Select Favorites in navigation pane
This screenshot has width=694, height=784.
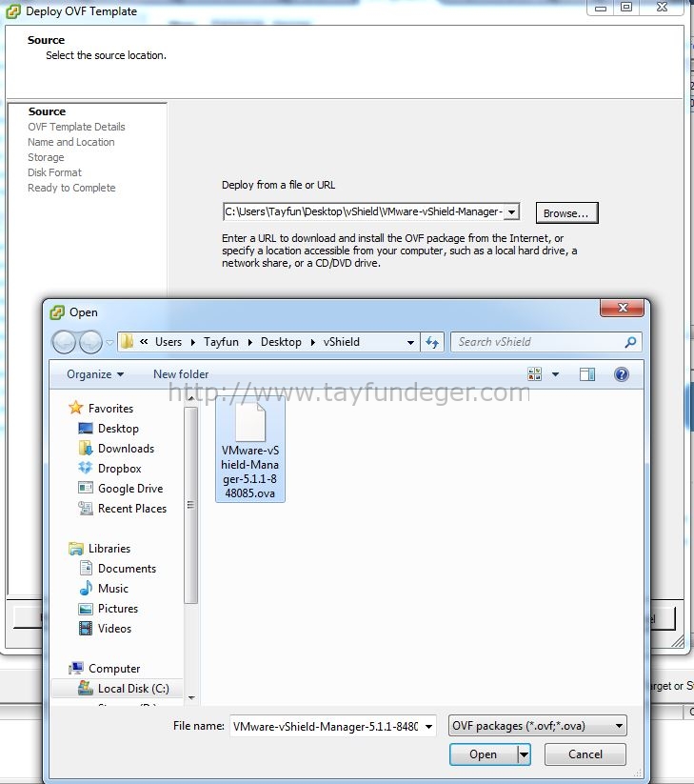point(110,409)
